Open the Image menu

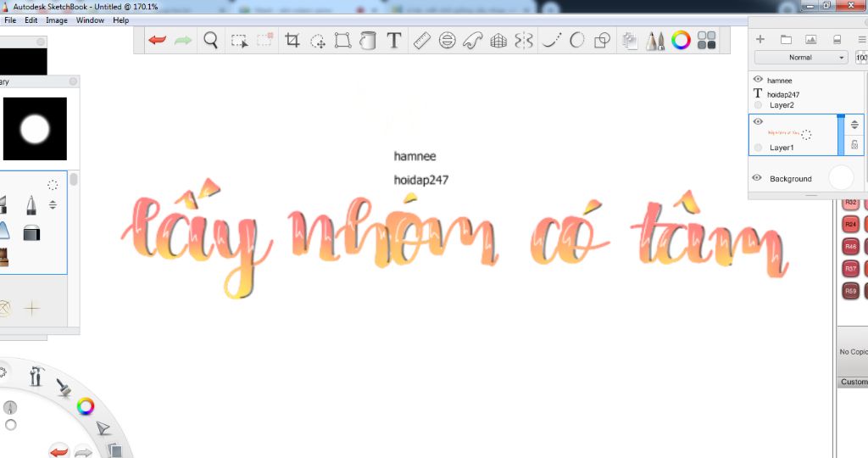point(57,20)
